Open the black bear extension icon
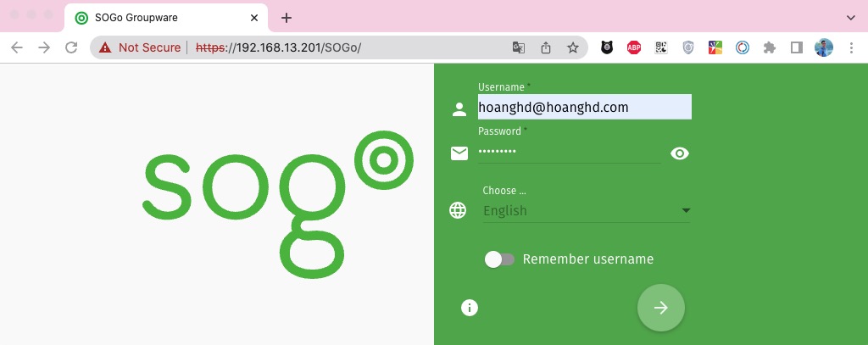Screen dimensions: 868x345 tap(607, 47)
